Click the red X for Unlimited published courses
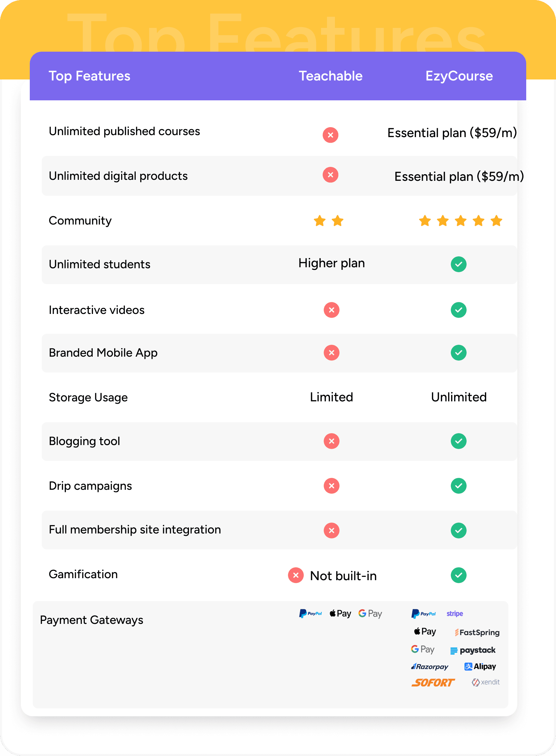Viewport: 556px width, 756px height. (330, 135)
